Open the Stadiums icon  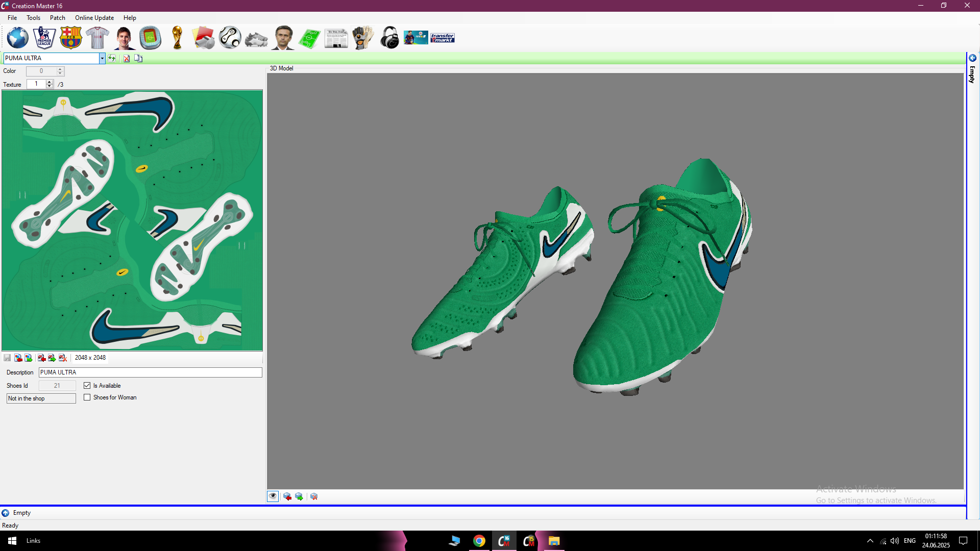click(x=151, y=38)
